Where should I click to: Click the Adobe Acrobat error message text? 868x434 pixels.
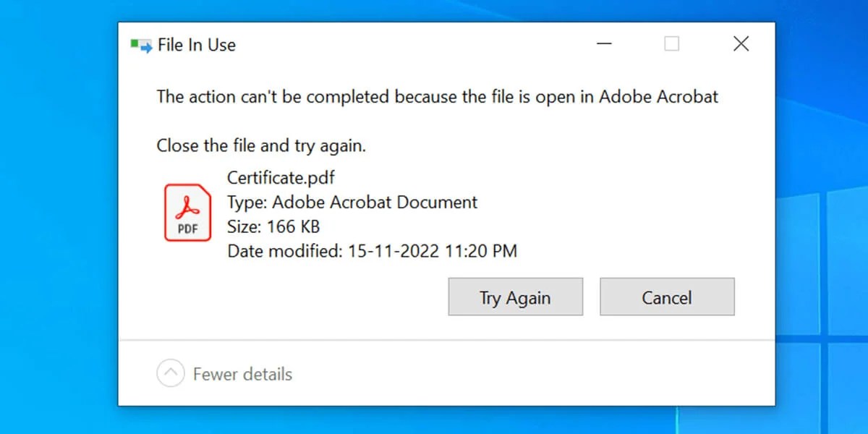click(x=437, y=96)
